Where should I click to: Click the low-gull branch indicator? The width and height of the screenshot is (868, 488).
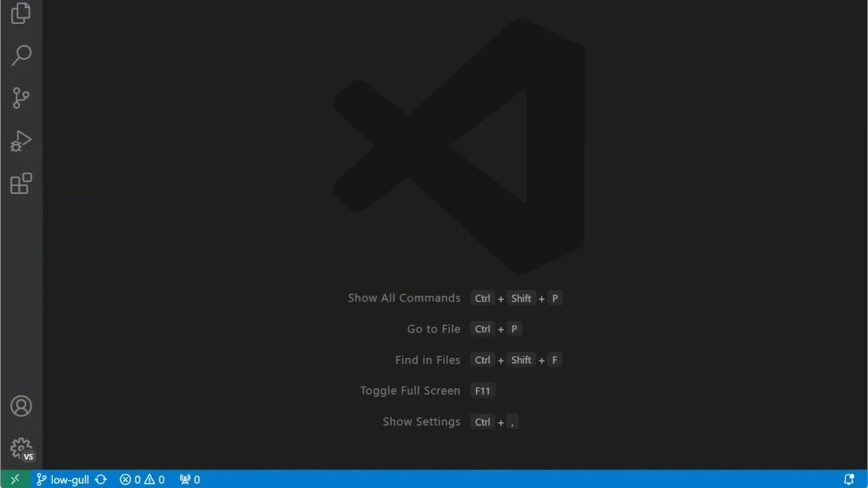63,479
